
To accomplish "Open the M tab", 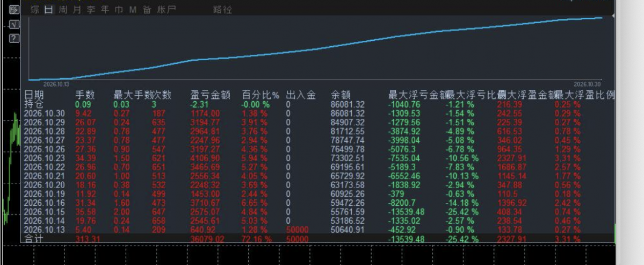I will pyautogui.click(x=133, y=10).
